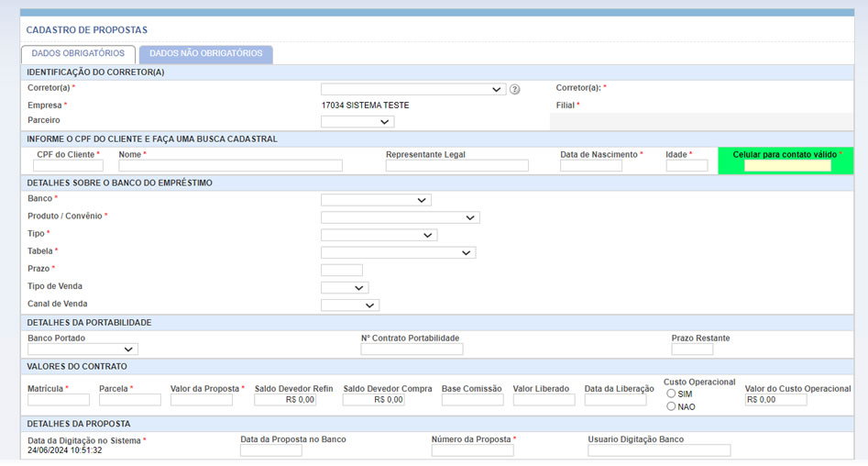Click the Prazo input field

pyautogui.click(x=341, y=270)
